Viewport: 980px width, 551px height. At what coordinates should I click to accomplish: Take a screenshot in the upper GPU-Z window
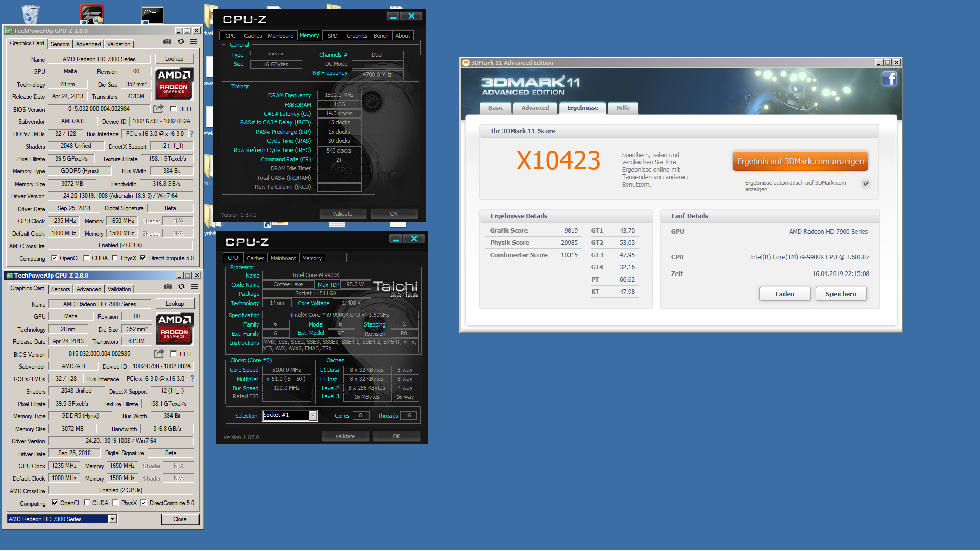pos(167,42)
